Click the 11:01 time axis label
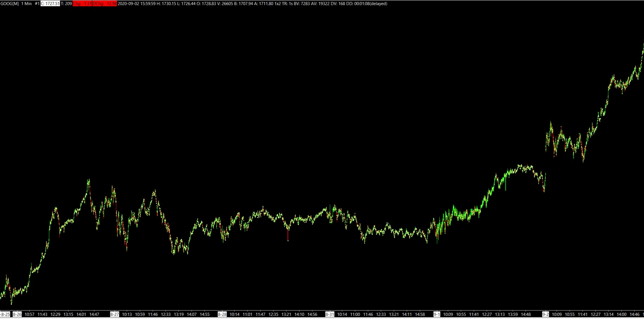The height and width of the screenshot is (319, 644). point(248,314)
